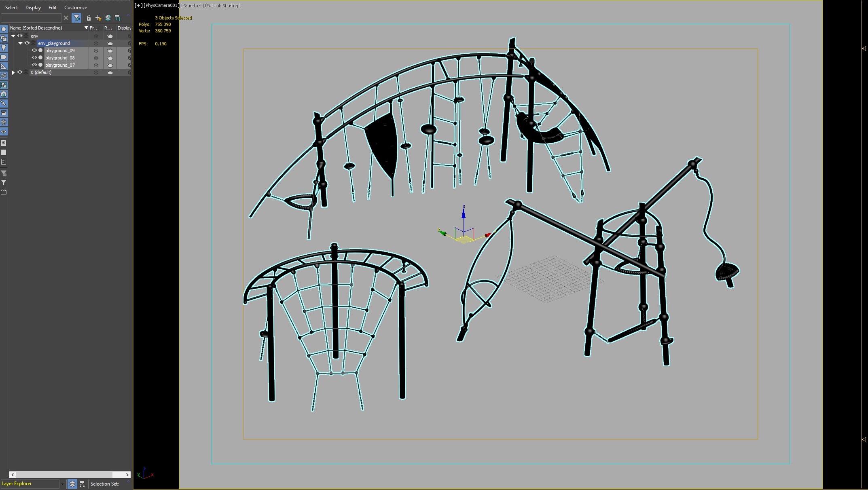Viewport: 868px width, 490px height.
Task: Click the scrollbar right arrow
Action: pyautogui.click(x=127, y=475)
